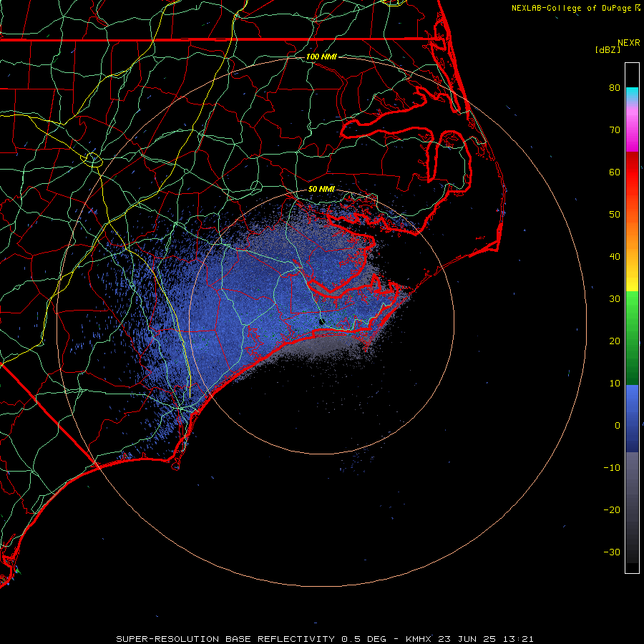The height and width of the screenshot is (644, 644).
Task: Select the -20 value on dBZ scale
Action: [x=612, y=509]
